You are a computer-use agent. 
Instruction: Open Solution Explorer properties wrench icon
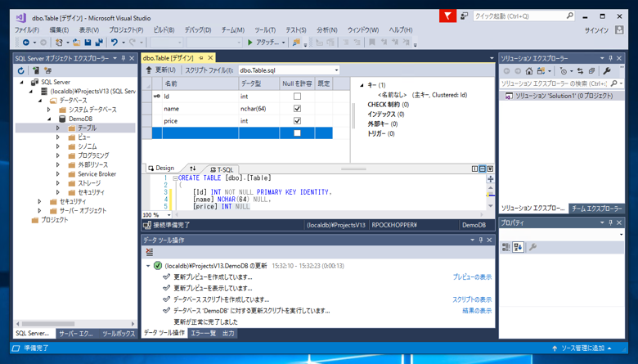coord(606,71)
